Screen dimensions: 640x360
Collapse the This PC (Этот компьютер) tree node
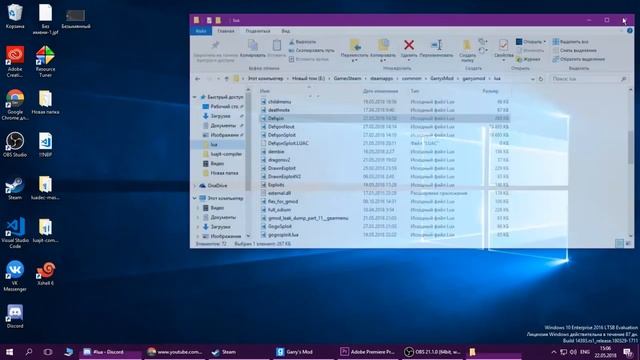[195, 198]
